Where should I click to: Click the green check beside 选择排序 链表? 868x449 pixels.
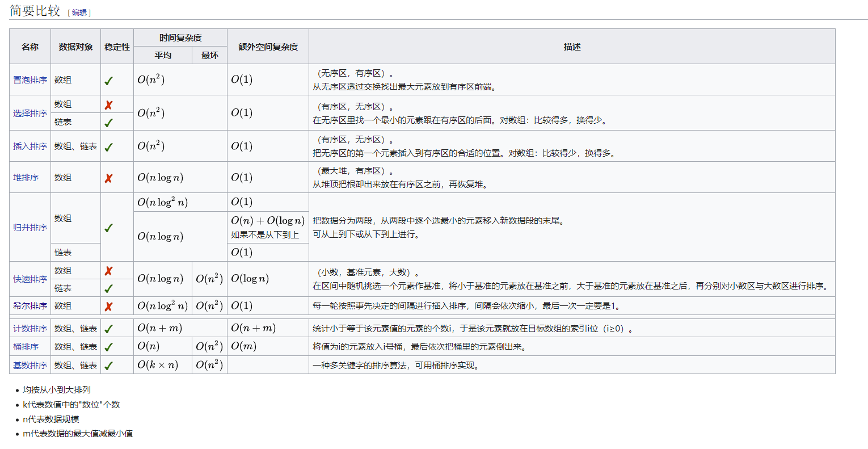108,123
